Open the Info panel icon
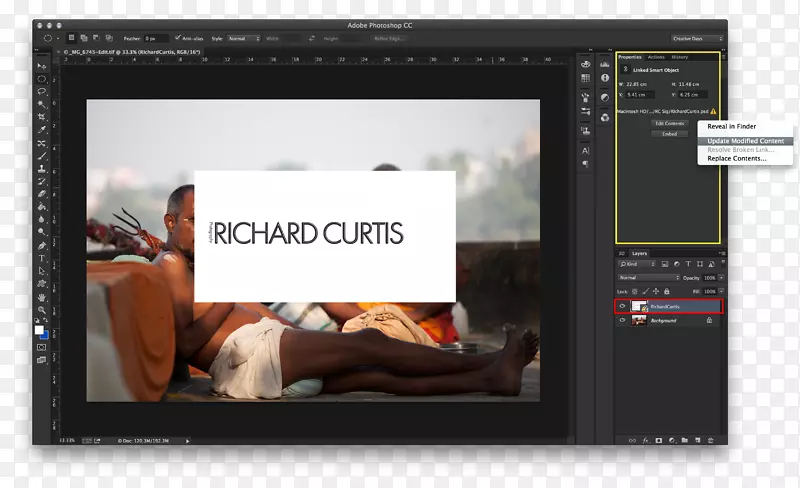 [x=605, y=78]
